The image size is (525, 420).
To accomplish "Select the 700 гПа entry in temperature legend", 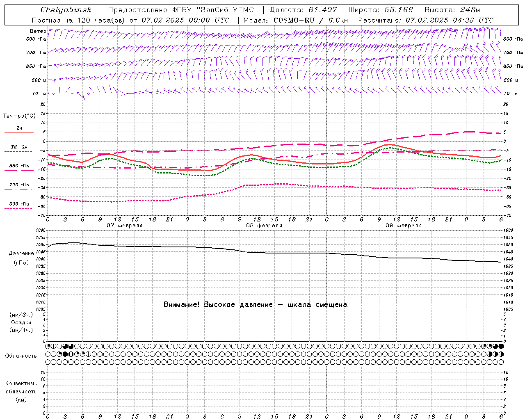I will [19, 185].
